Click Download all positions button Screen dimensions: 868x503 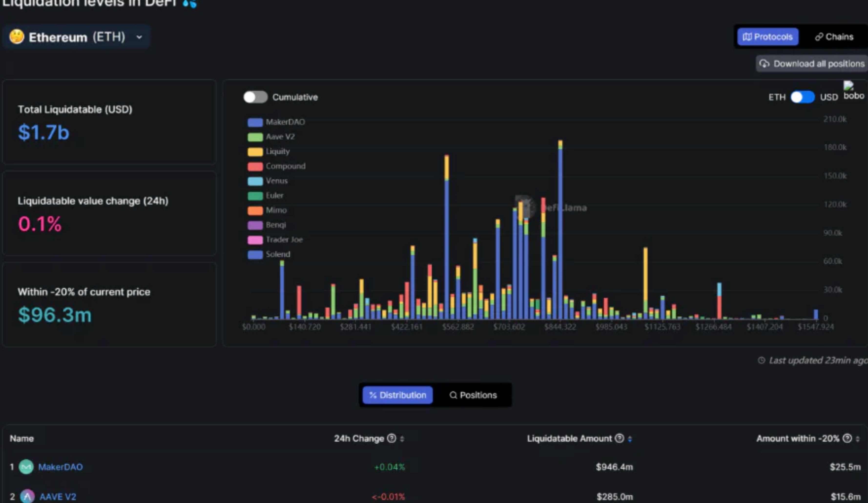coord(812,64)
